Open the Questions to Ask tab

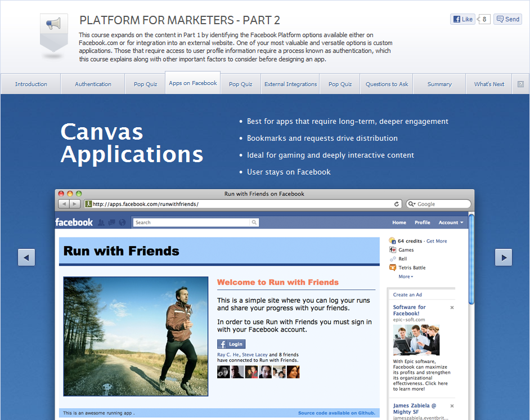(x=387, y=84)
